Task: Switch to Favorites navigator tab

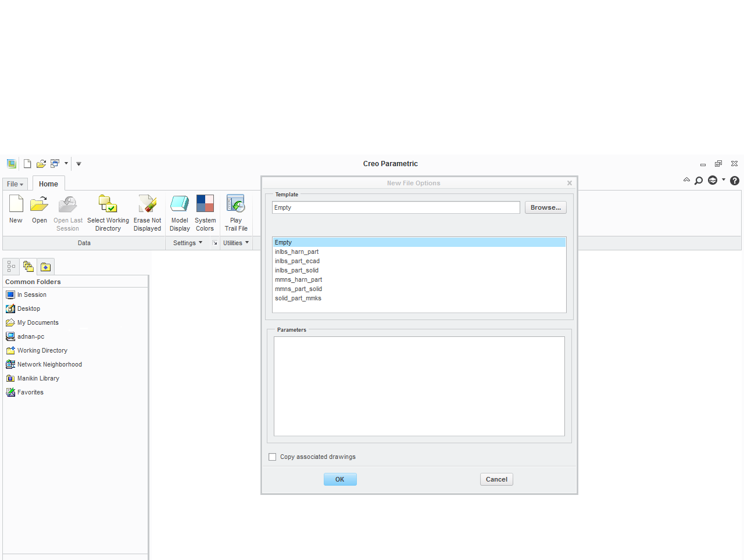Action: click(x=45, y=267)
